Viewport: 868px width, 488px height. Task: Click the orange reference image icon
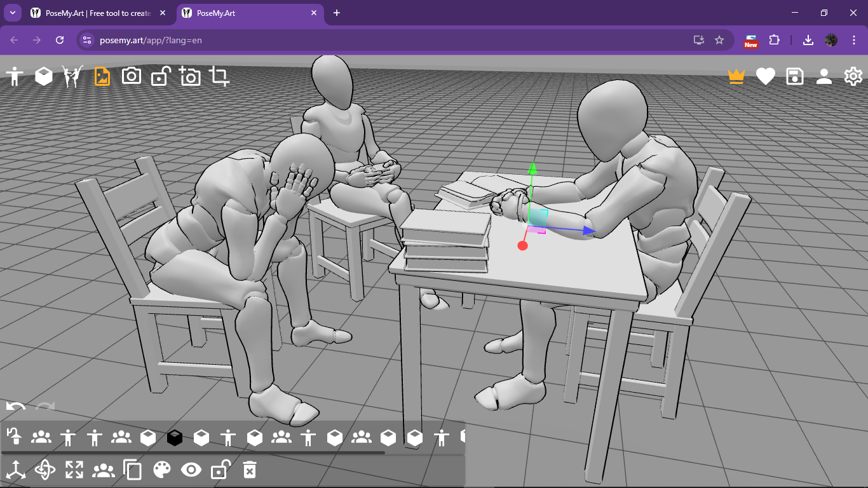pos(102,76)
